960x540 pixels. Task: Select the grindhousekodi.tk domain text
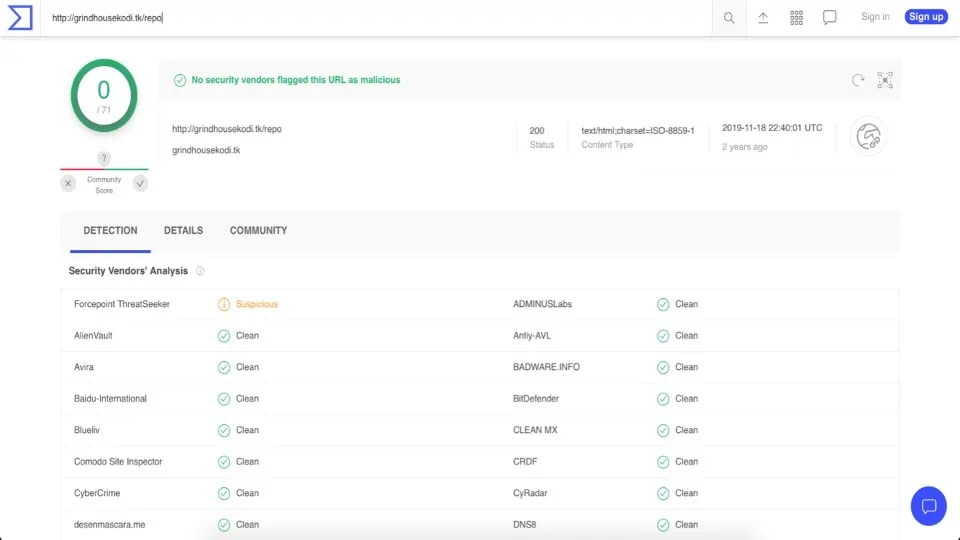pyautogui.click(x=206, y=150)
